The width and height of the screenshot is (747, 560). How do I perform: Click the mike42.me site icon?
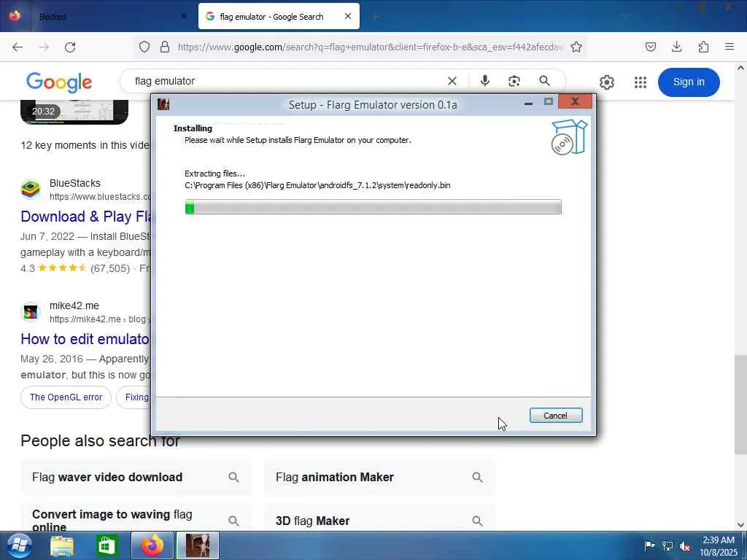click(x=31, y=312)
